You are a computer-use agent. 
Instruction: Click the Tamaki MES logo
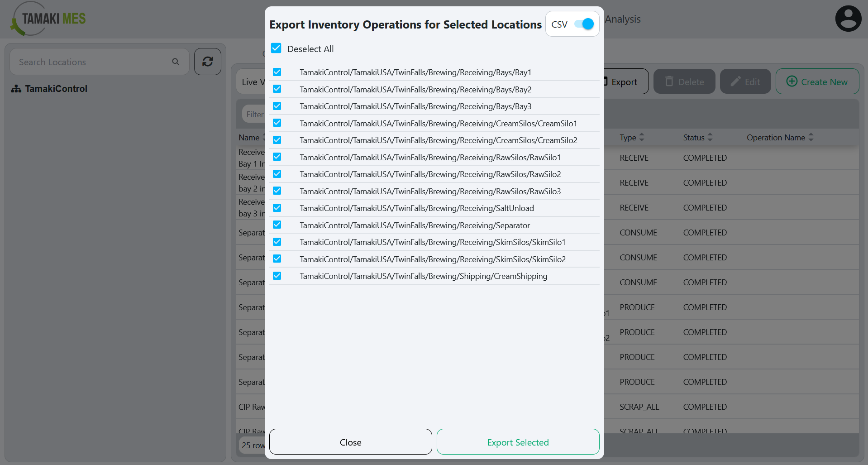(x=47, y=19)
